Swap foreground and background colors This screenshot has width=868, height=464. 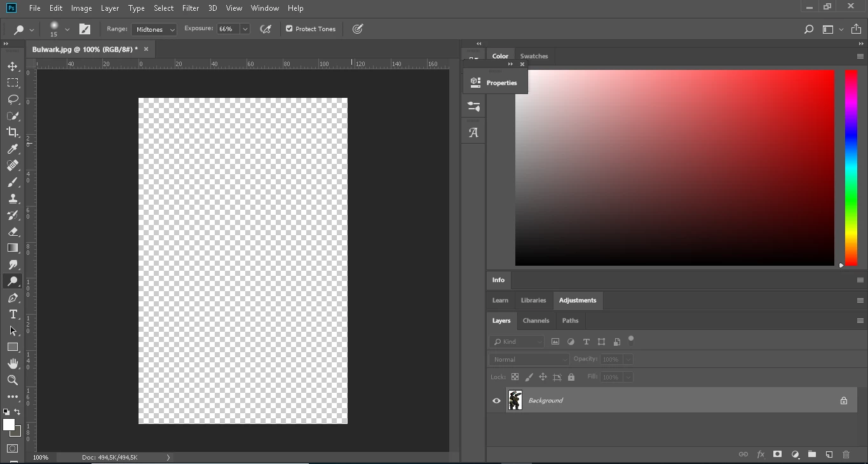pos(17,412)
